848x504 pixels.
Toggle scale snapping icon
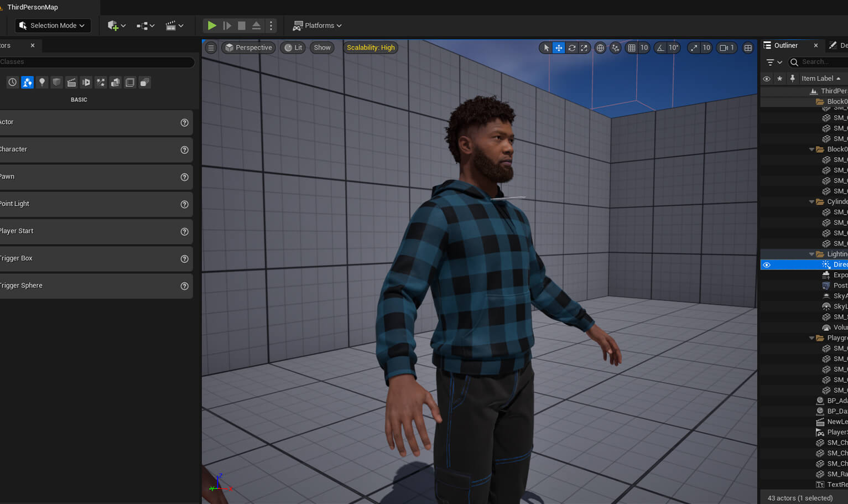(x=694, y=48)
